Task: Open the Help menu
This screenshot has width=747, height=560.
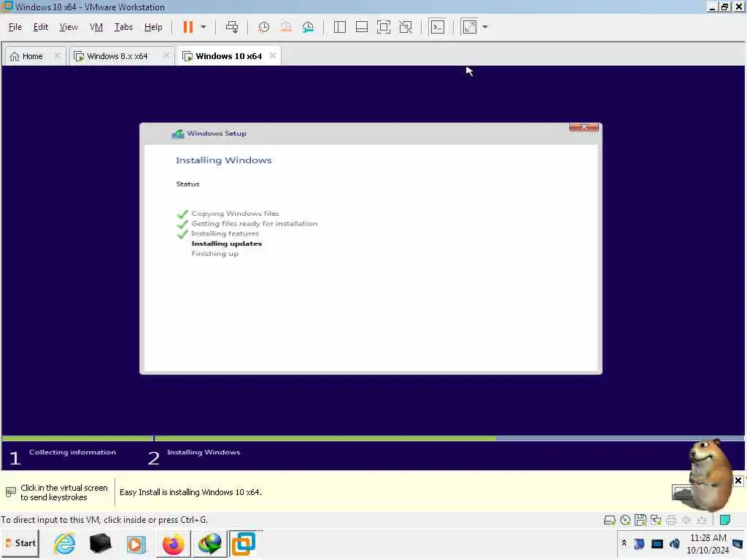Action: (x=153, y=27)
